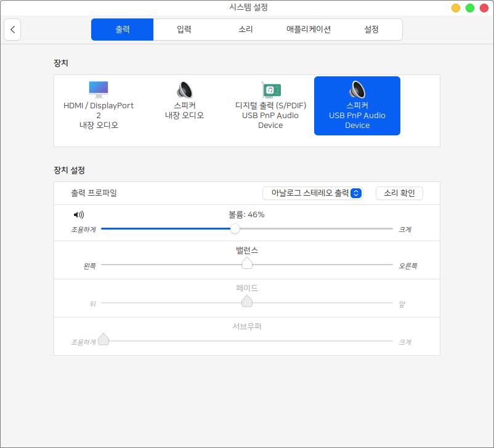Viewport: 494px width, 448px height.
Task: Open the 애플리케이션 tab
Action: click(x=309, y=30)
